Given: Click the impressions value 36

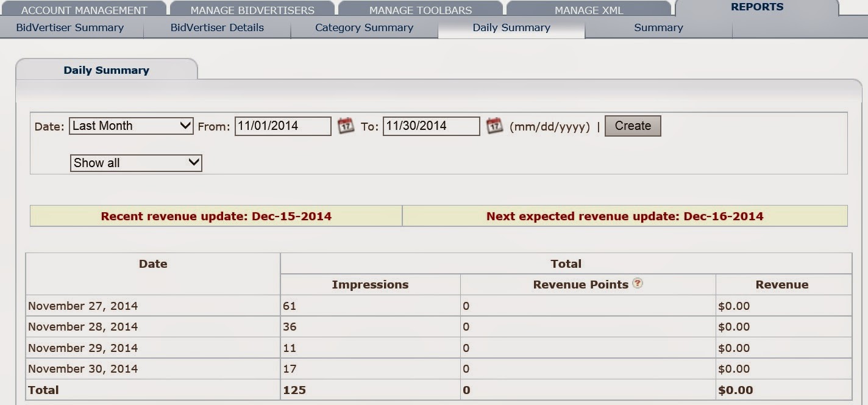Looking at the screenshot, I should [x=290, y=326].
